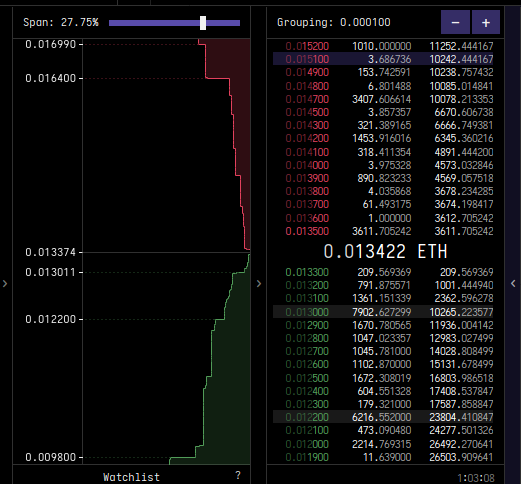Click the 0.012900 bid price
521x484 pixels.
[x=307, y=325]
